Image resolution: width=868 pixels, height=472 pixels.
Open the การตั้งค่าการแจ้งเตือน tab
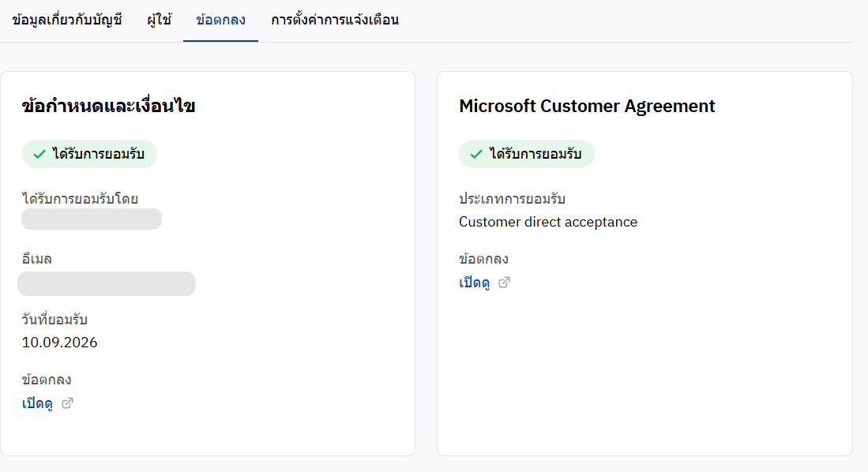click(x=334, y=20)
